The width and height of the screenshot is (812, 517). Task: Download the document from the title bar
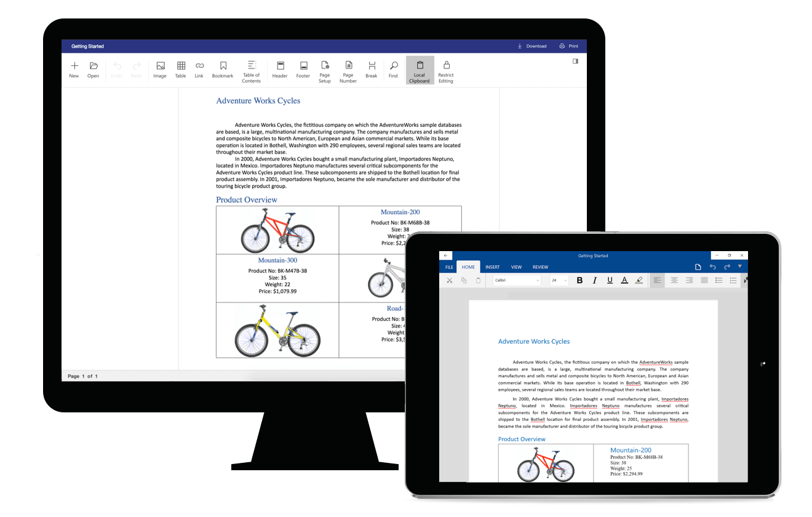point(531,46)
